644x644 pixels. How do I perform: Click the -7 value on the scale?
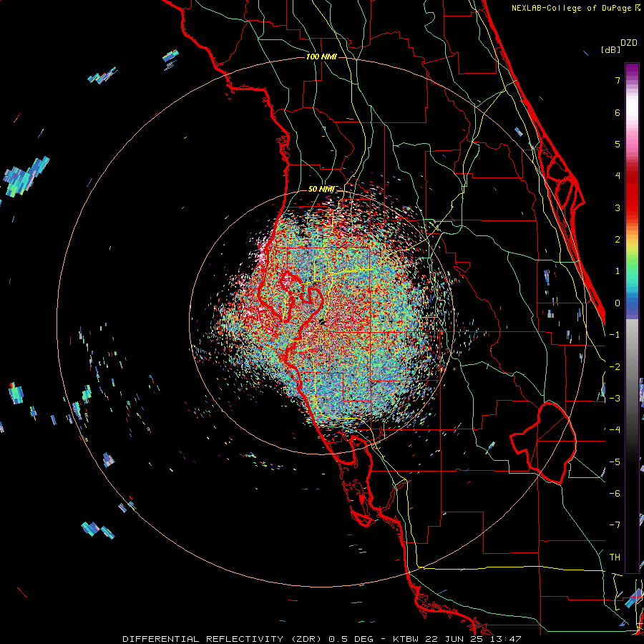point(615,525)
